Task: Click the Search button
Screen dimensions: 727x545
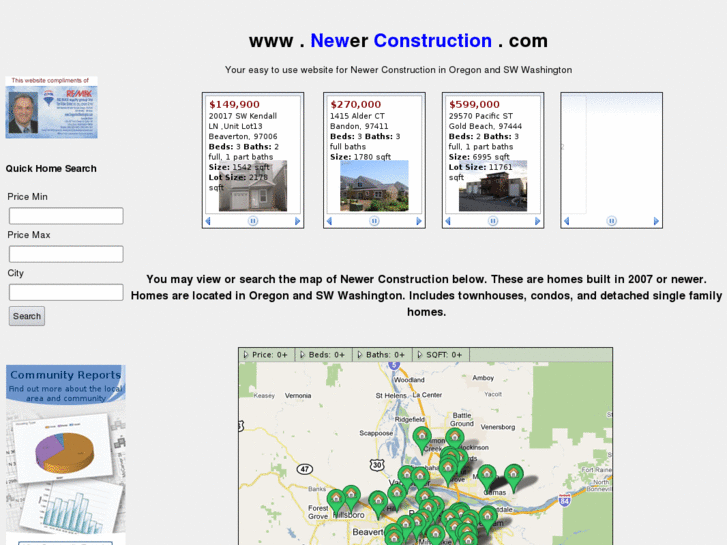Action: coord(27,316)
